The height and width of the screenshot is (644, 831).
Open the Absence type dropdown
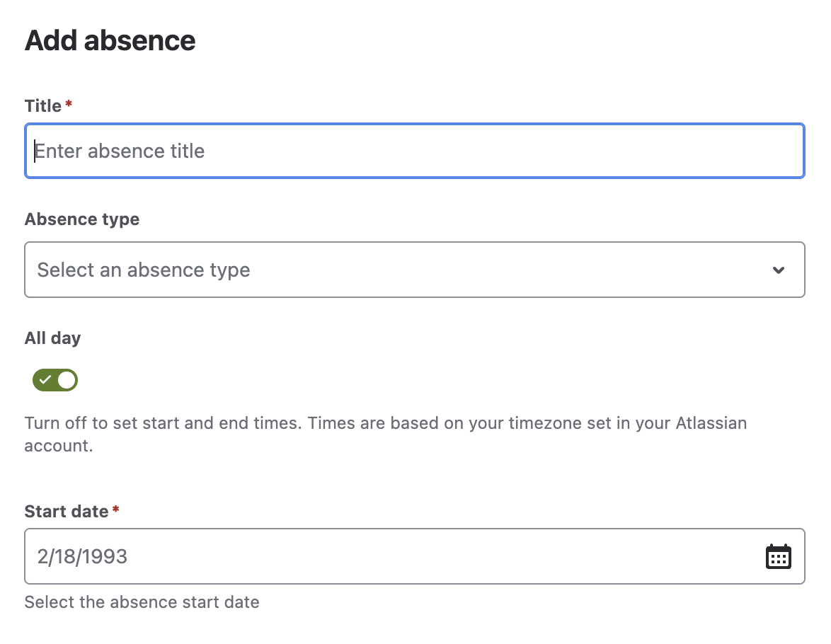coord(415,270)
